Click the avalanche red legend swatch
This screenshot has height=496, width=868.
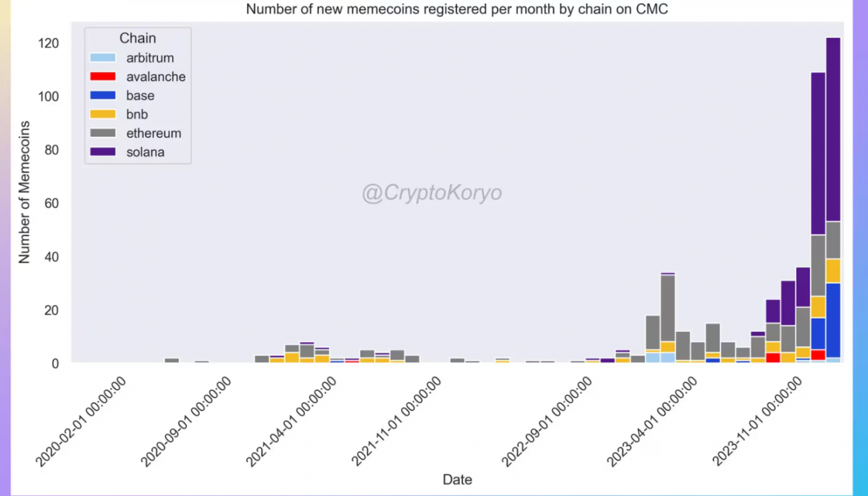coord(102,76)
